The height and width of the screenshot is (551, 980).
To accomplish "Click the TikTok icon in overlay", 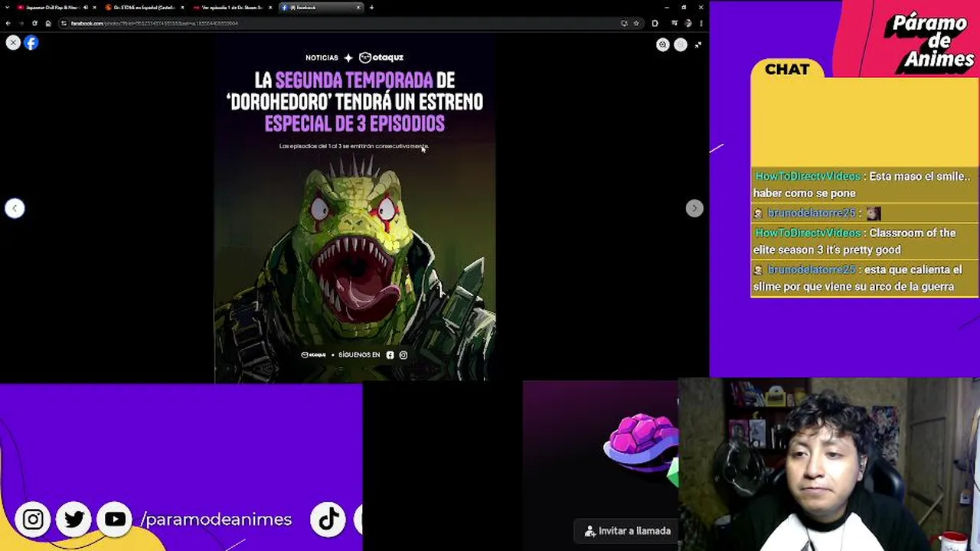I will click(x=328, y=520).
